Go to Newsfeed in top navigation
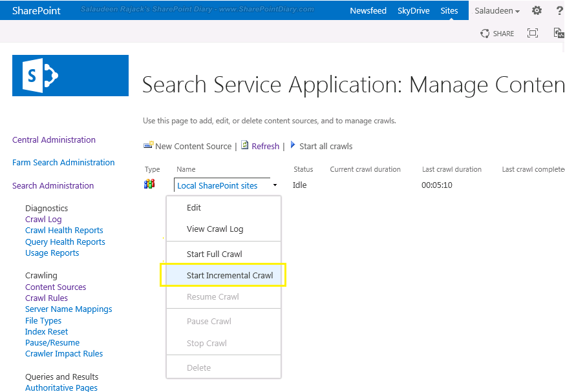This screenshot has width=565, height=392. click(x=368, y=11)
